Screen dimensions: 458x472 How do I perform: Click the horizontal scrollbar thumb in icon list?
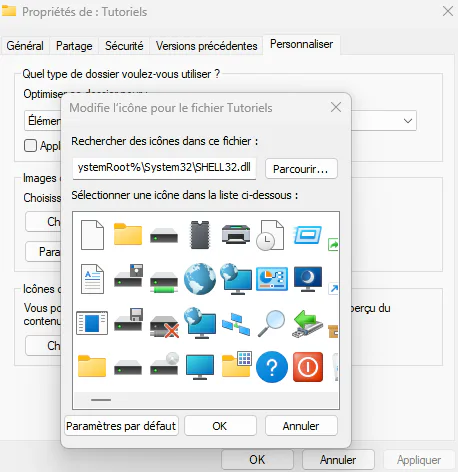101,400
